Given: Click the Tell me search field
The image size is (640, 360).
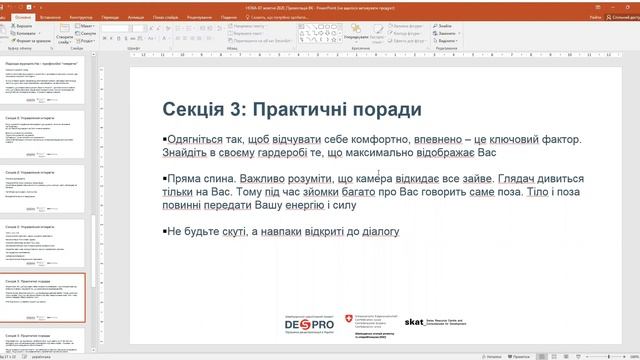Looking at the screenshot, I should point(278,17).
